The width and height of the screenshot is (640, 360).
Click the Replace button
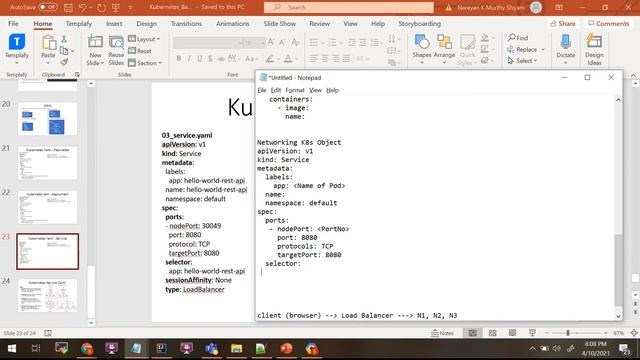(x=522, y=49)
